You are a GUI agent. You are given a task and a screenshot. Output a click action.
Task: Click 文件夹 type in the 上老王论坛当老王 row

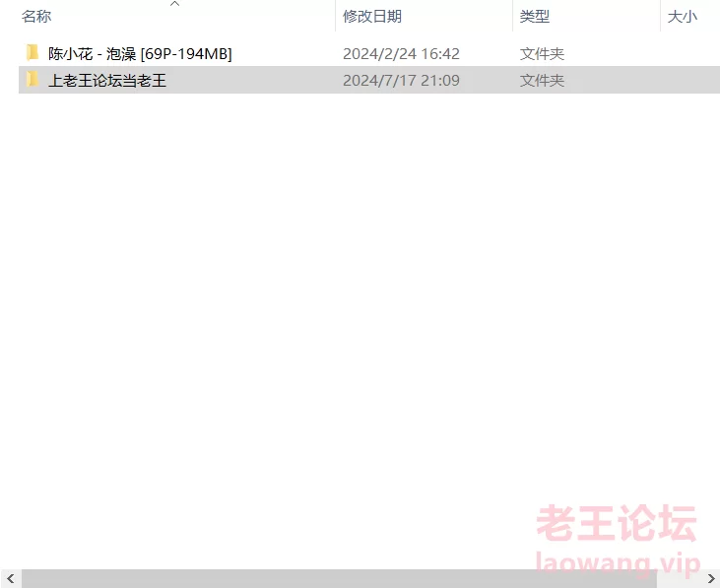click(542, 81)
